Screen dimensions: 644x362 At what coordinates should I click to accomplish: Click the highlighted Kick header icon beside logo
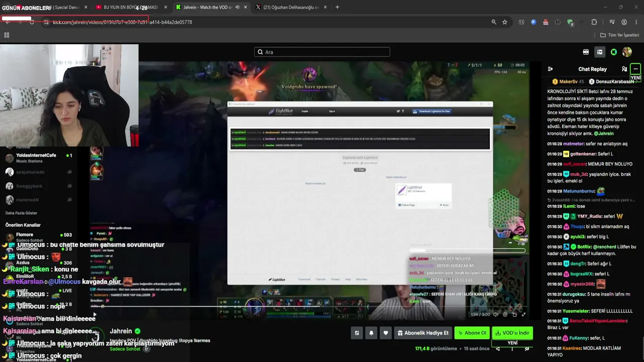[600, 52]
